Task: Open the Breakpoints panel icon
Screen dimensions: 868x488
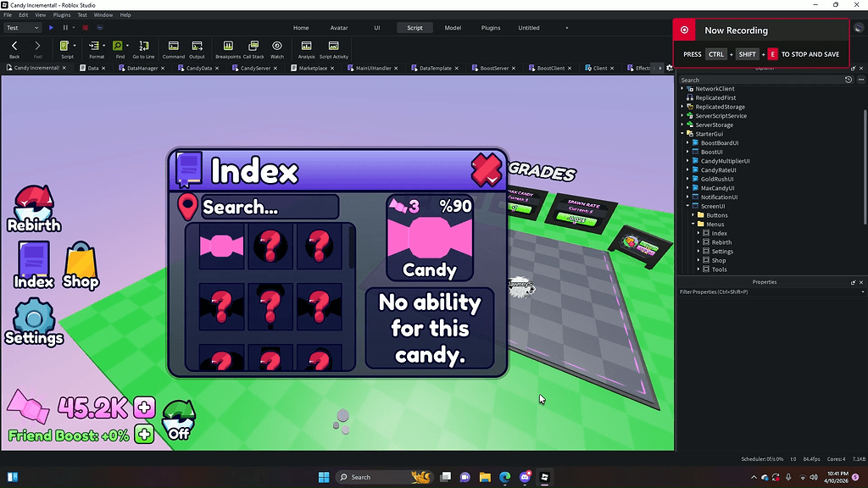Action: click(228, 46)
